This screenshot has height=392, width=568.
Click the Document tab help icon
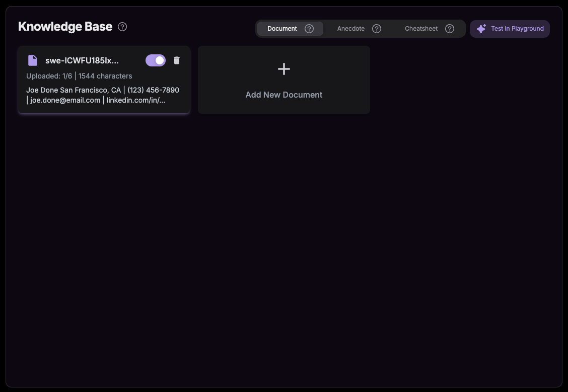point(309,29)
